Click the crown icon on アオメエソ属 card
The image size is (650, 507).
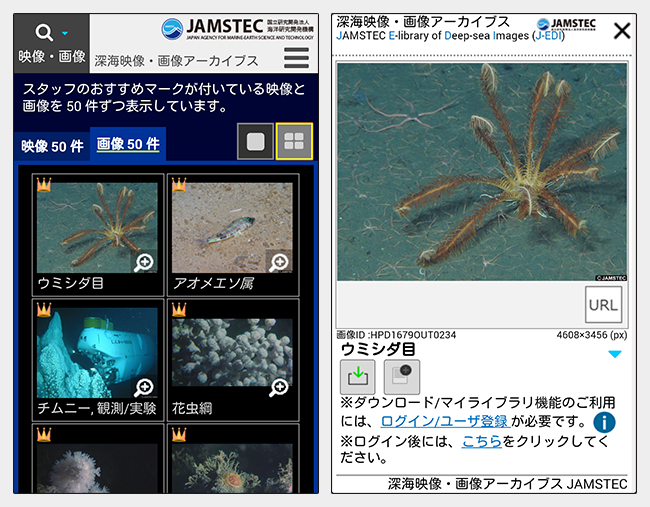tap(179, 184)
